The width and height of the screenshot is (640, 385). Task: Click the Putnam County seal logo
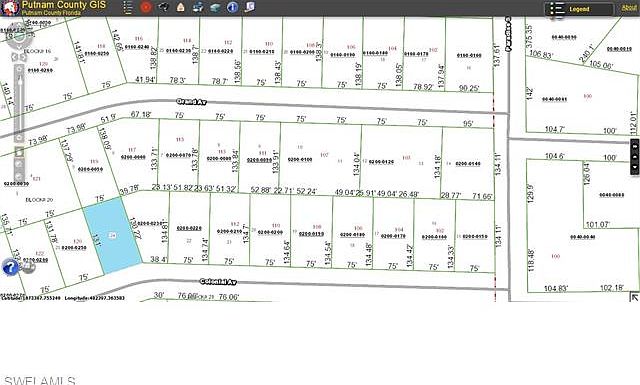pos(10,8)
